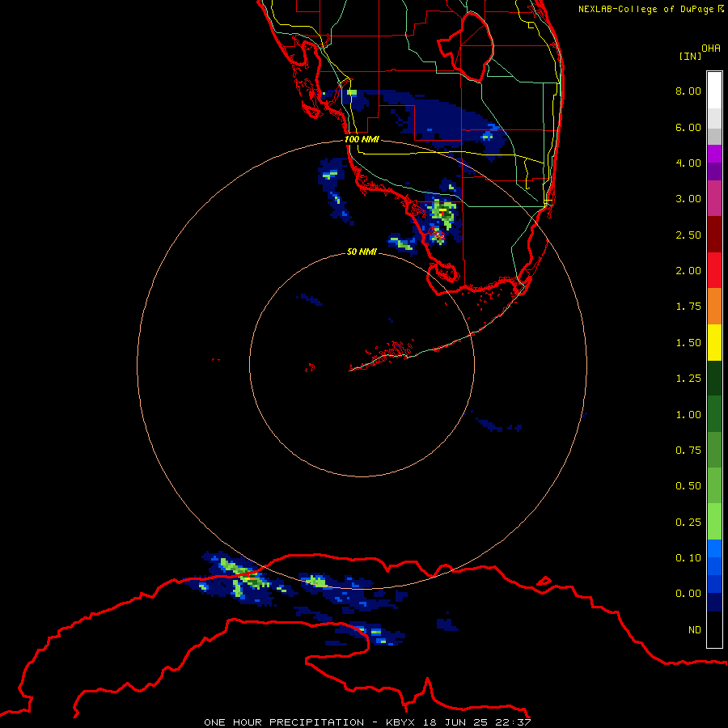Image resolution: width=728 pixels, height=728 pixels.
Task: Pick the bright blue legend swatch near 0.10
Action: tap(714, 548)
